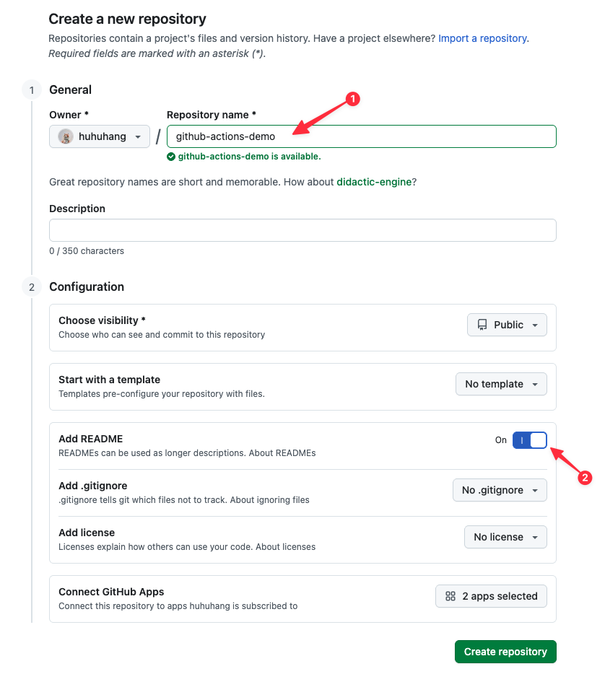Open the No template dropdown
605x700 pixels.
coord(501,384)
